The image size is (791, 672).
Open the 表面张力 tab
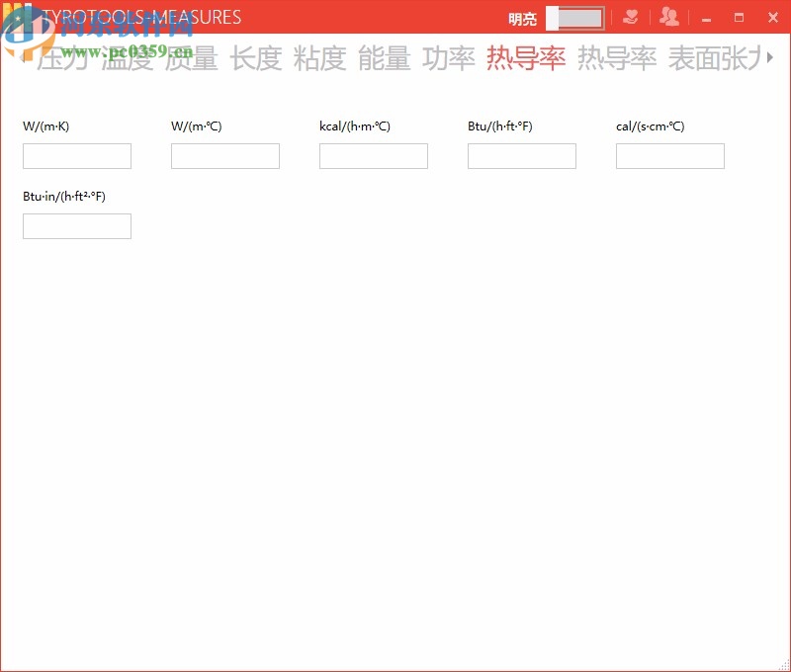pyautogui.click(x=714, y=59)
